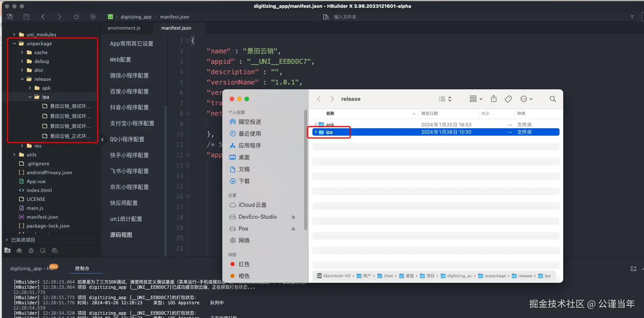Image resolution: width=644 pixels, height=318 pixels.
Task: Click the run play icon in HBuilder toolbar
Action: (93, 17)
